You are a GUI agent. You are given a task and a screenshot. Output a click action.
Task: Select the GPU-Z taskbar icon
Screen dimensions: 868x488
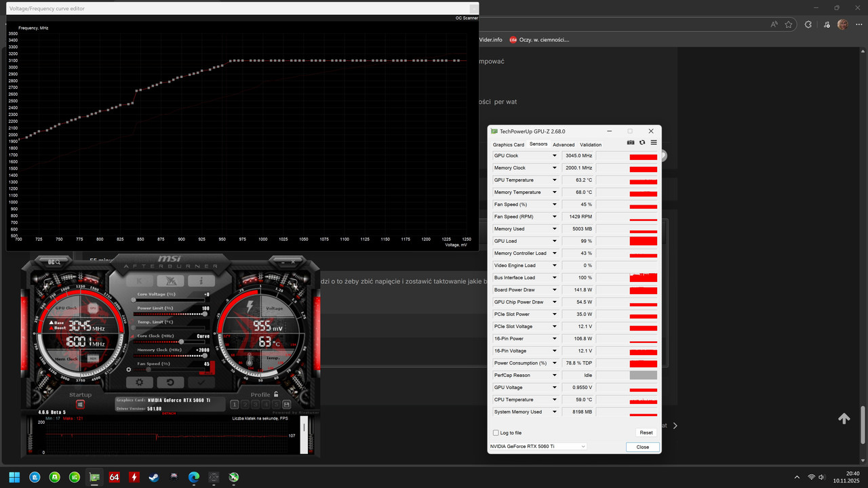pyautogui.click(x=94, y=477)
